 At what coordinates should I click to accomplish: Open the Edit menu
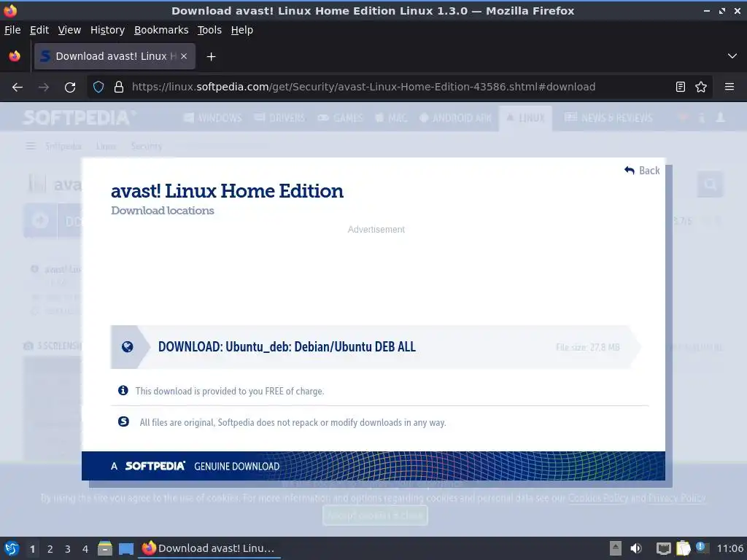[x=39, y=30]
